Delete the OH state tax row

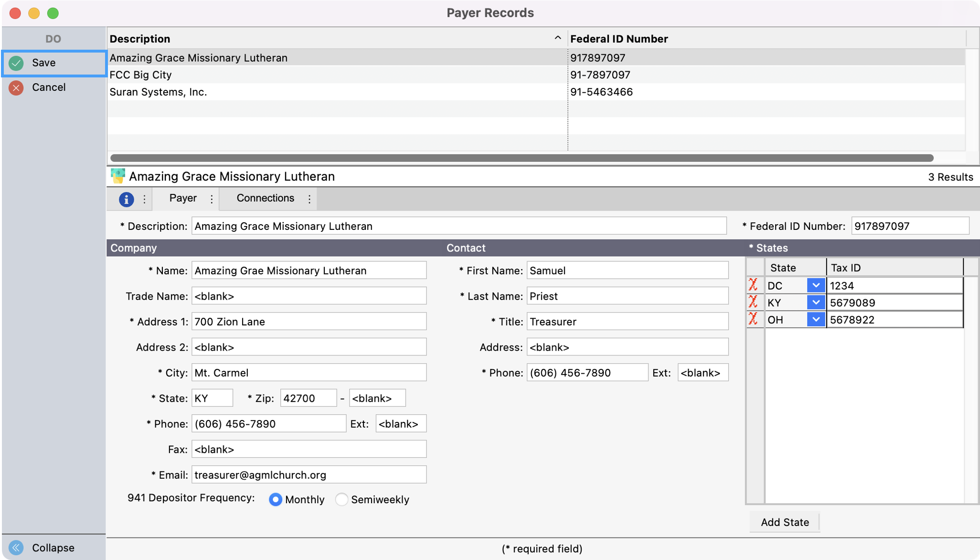pyautogui.click(x=753, y=319)
